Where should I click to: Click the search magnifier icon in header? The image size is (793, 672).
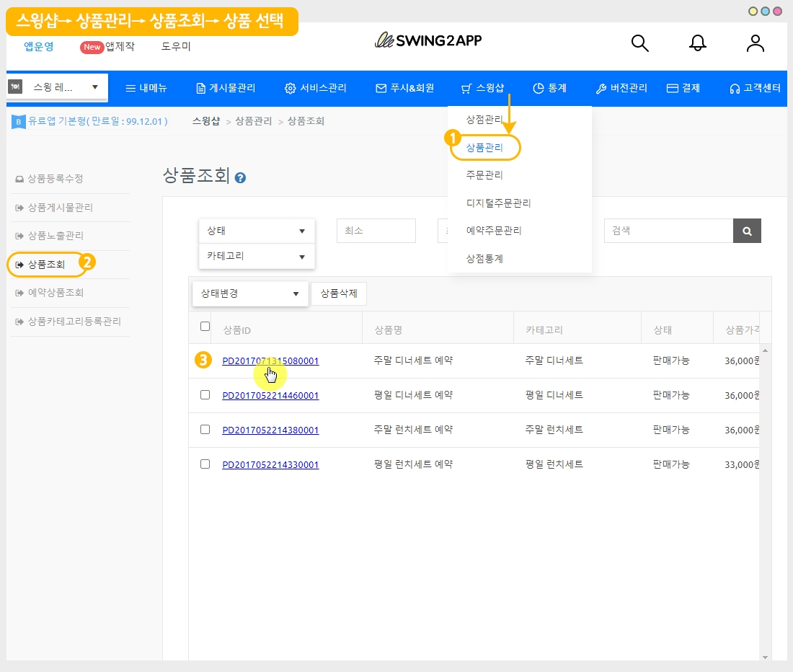[x=639, y=43]
